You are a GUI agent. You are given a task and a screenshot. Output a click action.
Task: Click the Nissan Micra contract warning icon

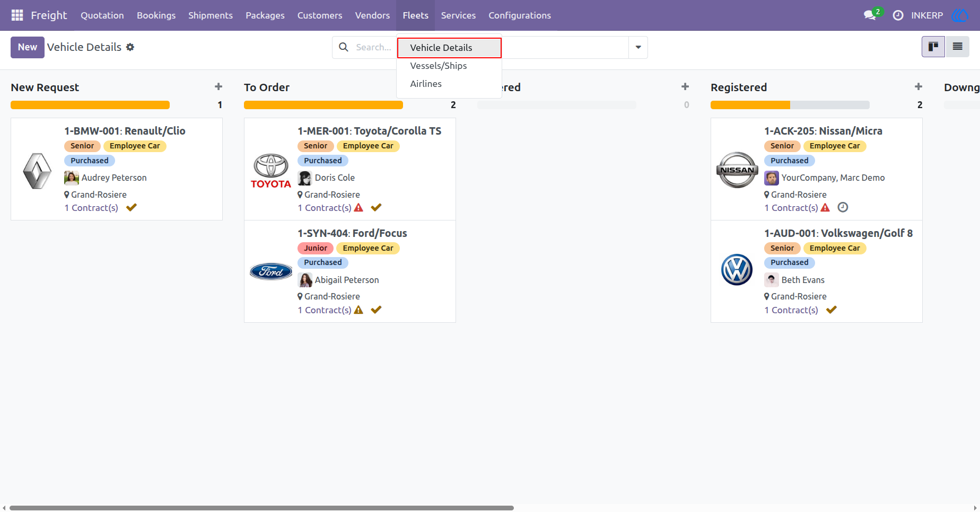[x=825, y=208]
